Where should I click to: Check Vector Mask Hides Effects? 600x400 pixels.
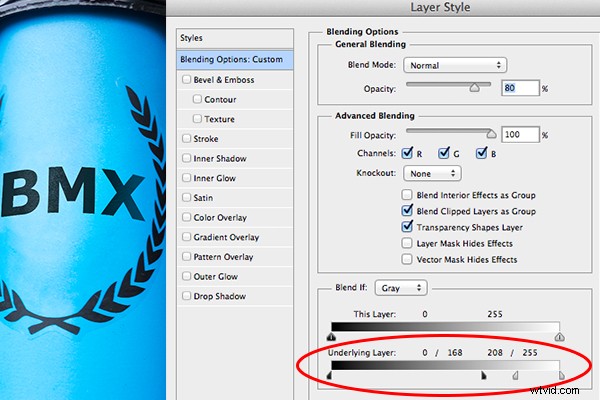point(407,259)
